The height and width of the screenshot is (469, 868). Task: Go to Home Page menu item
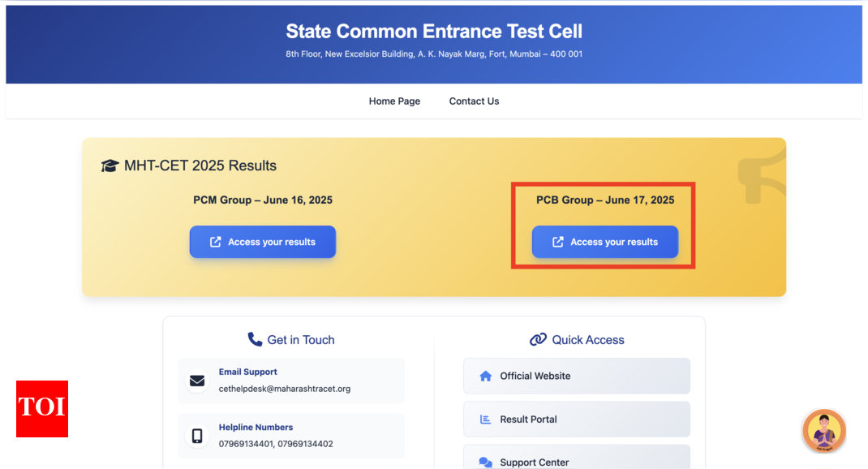pos(394,101)
